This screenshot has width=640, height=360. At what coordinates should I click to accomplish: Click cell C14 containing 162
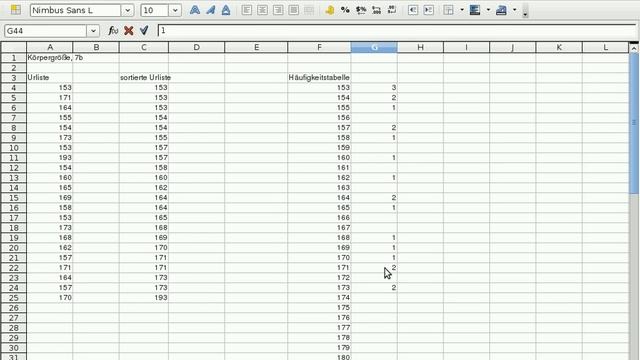(x=144, y=188)
